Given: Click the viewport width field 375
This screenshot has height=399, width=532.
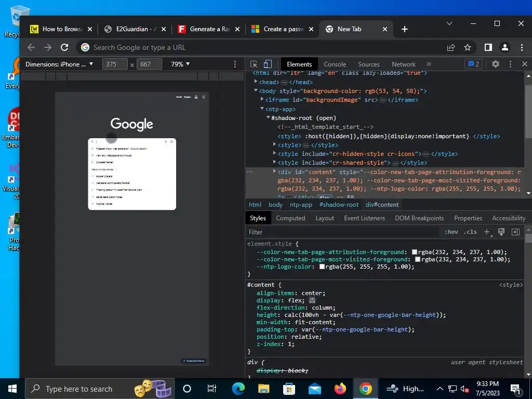Looking at the screenshot, I should [115, 64].
